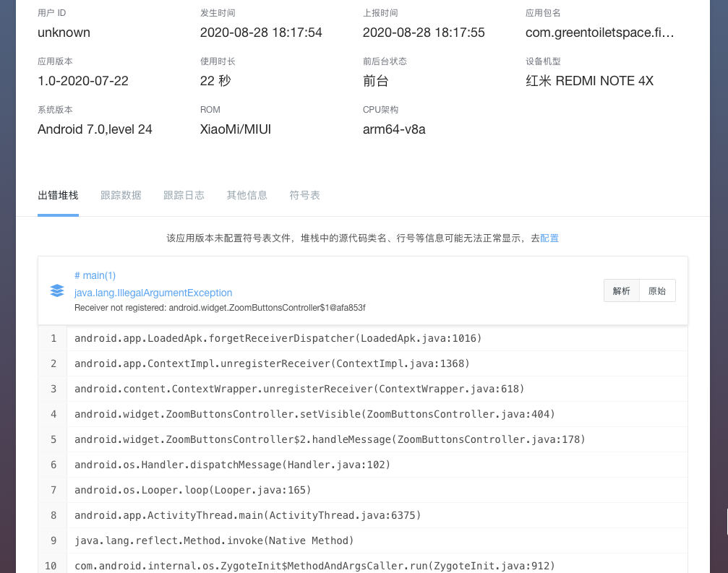Viewport: 728px width, 573px height.
Task: Click stack line ZoomButtonsController.setVisible
Action: click(314, 414)
